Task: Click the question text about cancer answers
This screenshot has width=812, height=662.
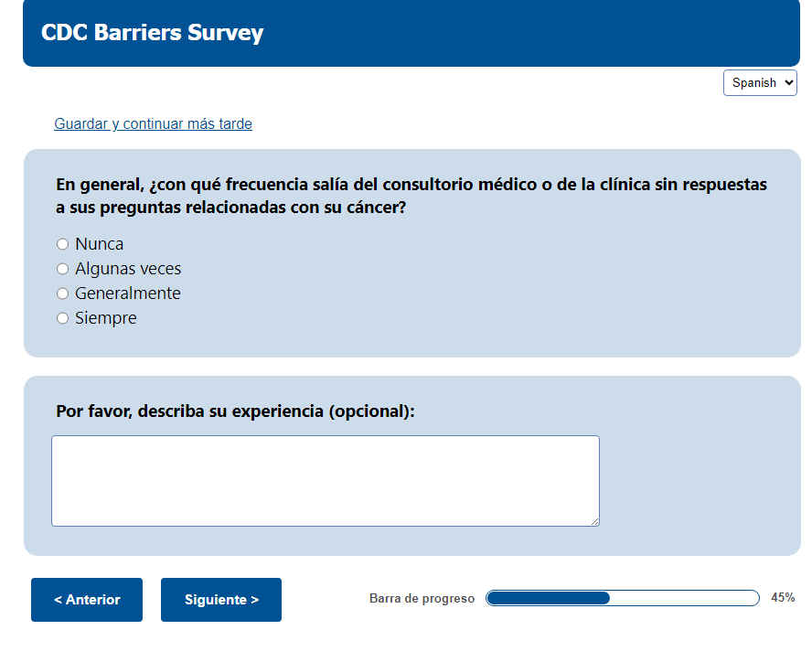Action: 411,196
